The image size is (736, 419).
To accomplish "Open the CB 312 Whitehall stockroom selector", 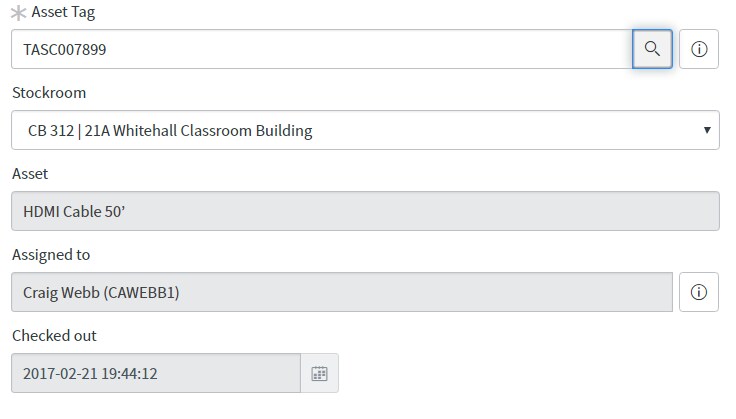I will [365, 130].
